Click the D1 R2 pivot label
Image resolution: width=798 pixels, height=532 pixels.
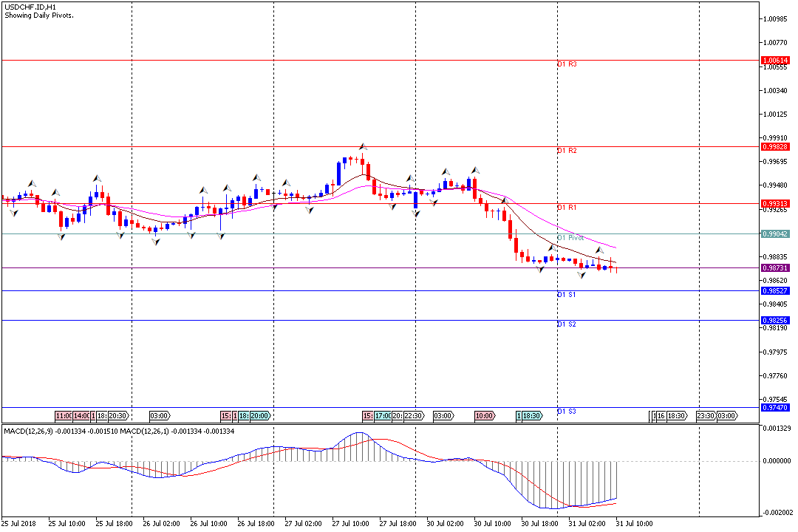(x=567, y=151)
